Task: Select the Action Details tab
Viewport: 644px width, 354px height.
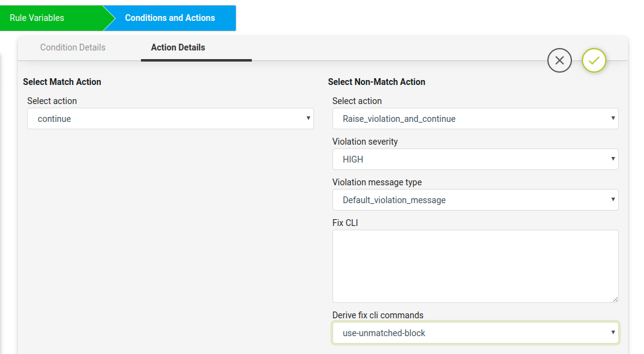Action: 178,47
